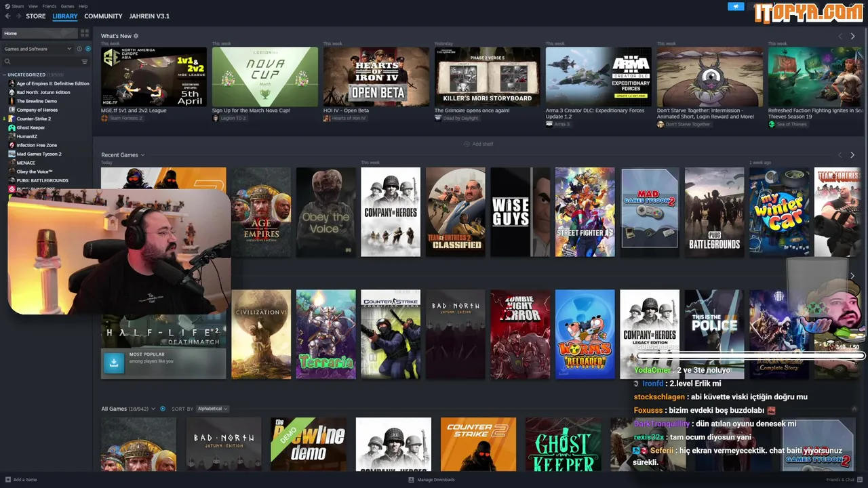Toggle the recent activity clock filter
This screenshot has height=488, width=868.
[x=79, y=49]
